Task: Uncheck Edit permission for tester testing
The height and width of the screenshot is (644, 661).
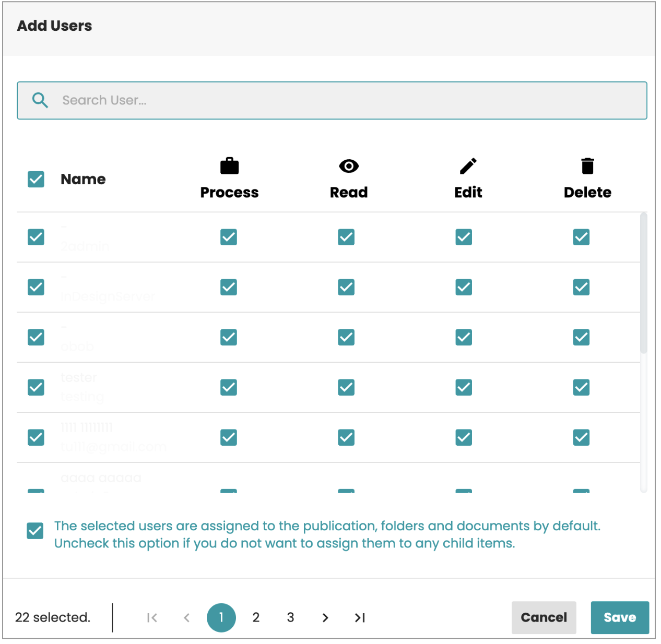Action: tap(464, 387)
